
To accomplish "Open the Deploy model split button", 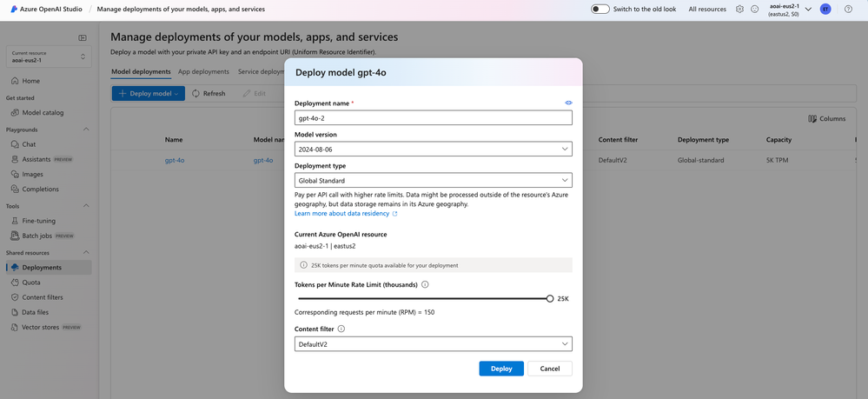I will [x=149, y=94].
